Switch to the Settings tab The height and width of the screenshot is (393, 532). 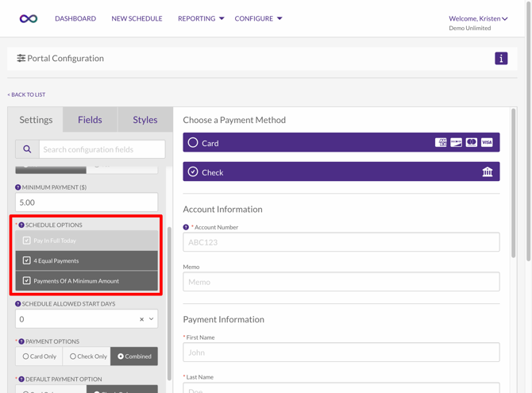36,120
